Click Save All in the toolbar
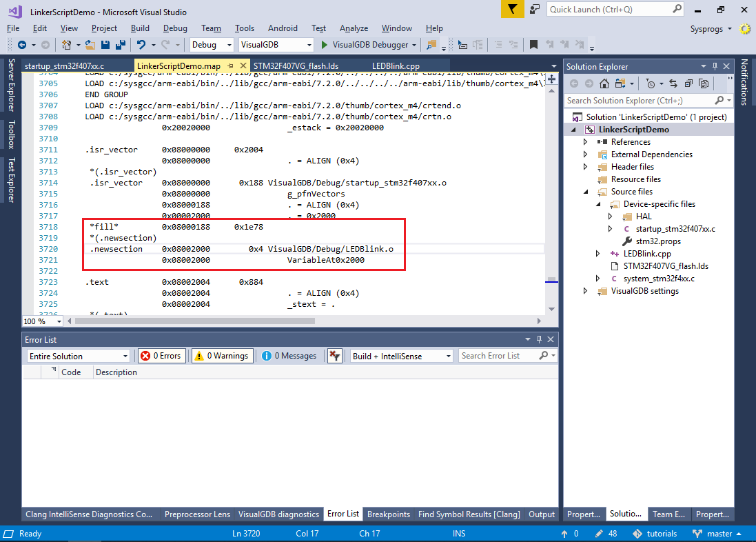Viewport: 756px width, 542px height. [121, 45]
